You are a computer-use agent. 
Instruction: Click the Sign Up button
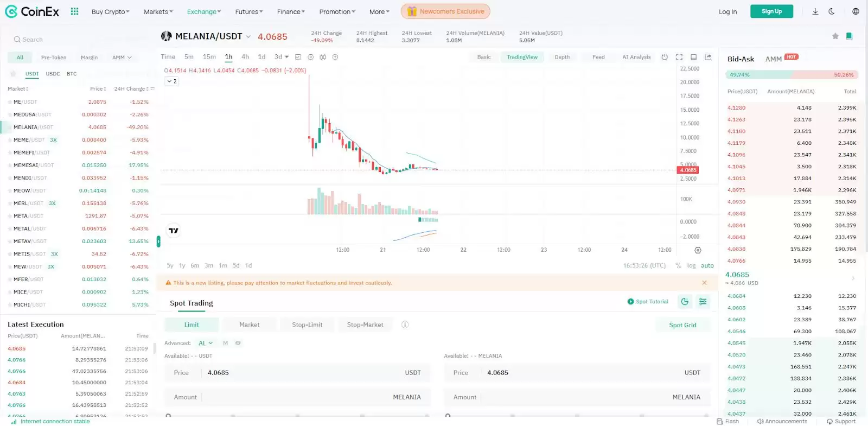click(x=771, y=11)
